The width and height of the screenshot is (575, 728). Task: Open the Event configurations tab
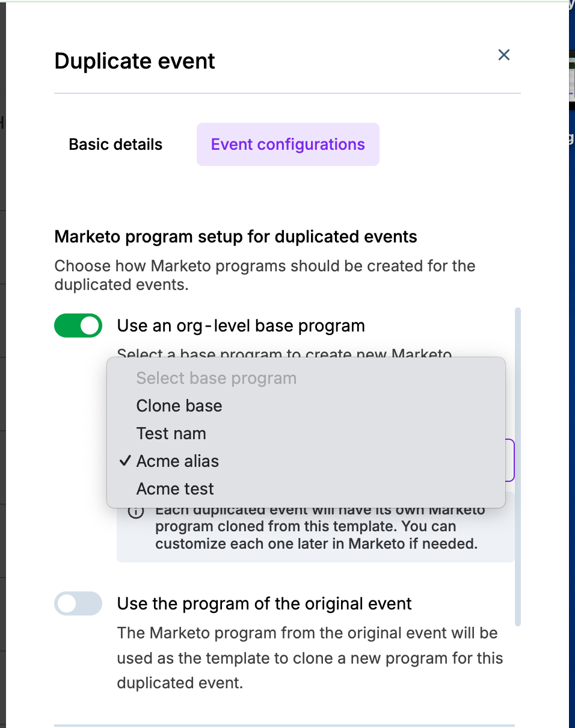click(x=287, y=144)
